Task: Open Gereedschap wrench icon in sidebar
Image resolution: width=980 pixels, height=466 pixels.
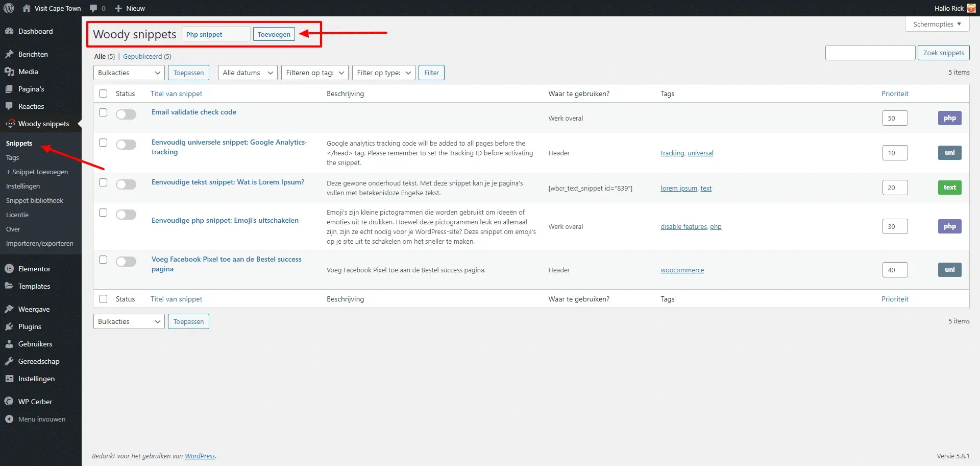Action: tap(9, 361)
